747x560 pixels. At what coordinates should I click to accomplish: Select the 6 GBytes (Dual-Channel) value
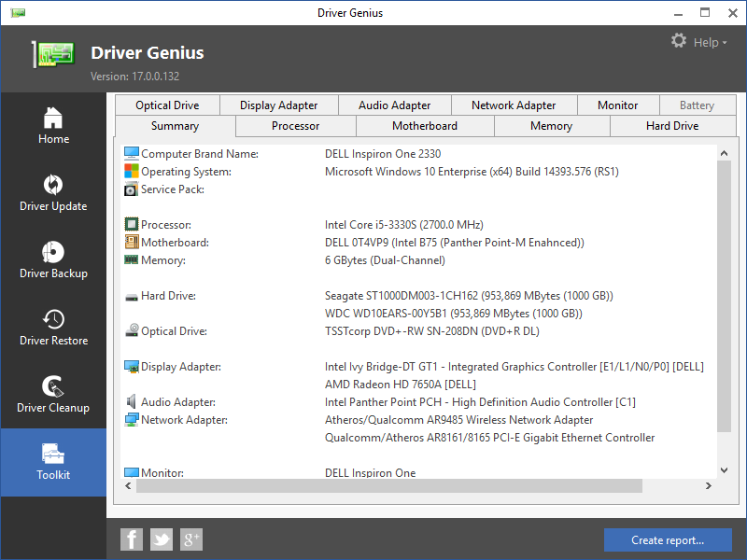pos(385,260)
